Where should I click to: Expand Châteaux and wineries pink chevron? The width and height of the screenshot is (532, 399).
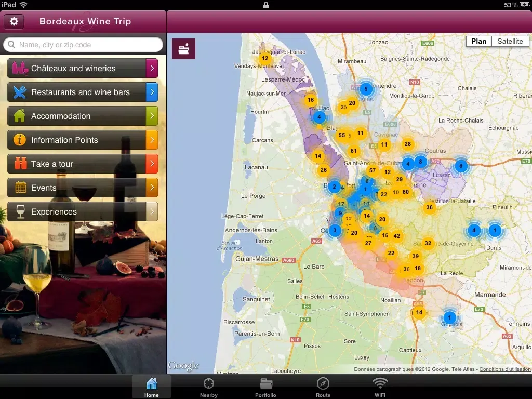click(152, 68)
